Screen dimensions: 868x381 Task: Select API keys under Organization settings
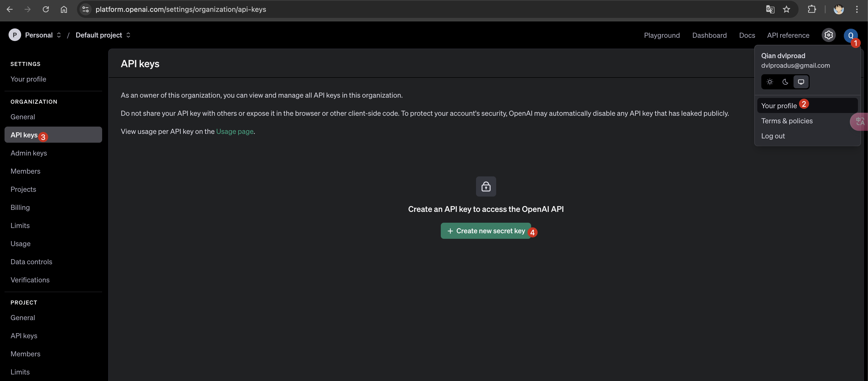click(x=53, y=135)
